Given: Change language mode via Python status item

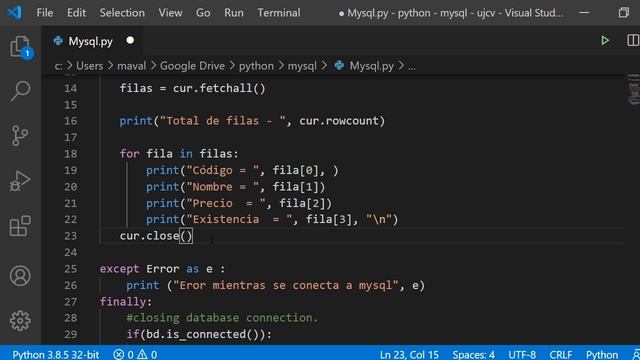Looking at the screenshot, I should coord(602,354).
